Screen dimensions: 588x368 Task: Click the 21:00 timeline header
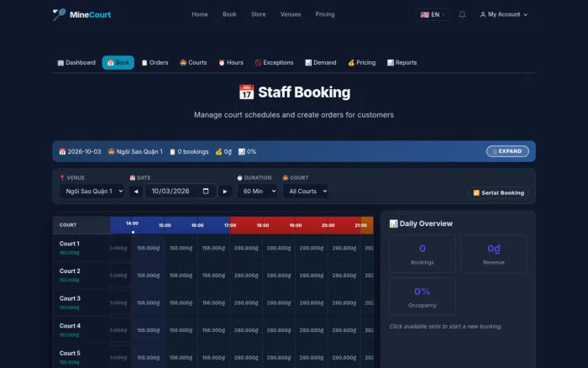[360, 225]
